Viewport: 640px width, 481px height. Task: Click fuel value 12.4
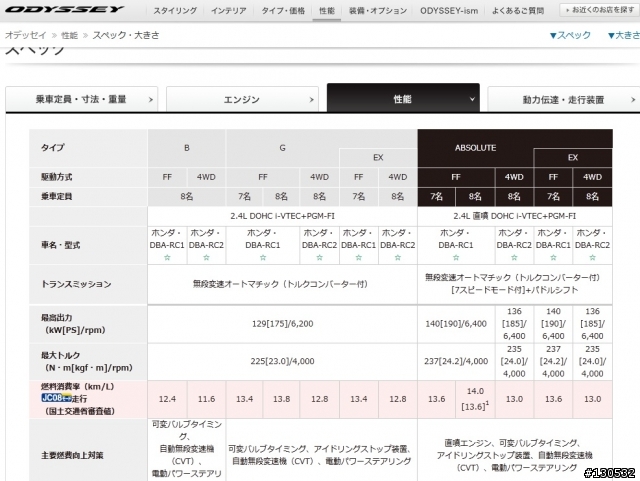[167, 399]
